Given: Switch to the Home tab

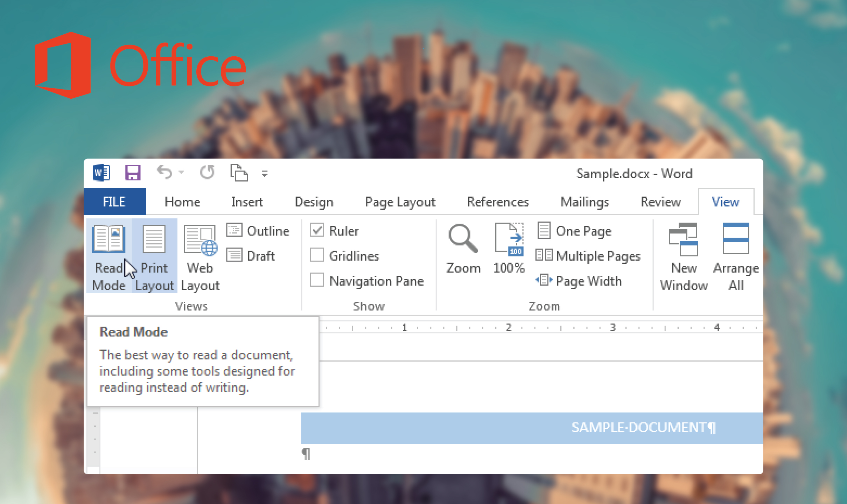Looking at the screenshot, I should [x=182, y=202].
